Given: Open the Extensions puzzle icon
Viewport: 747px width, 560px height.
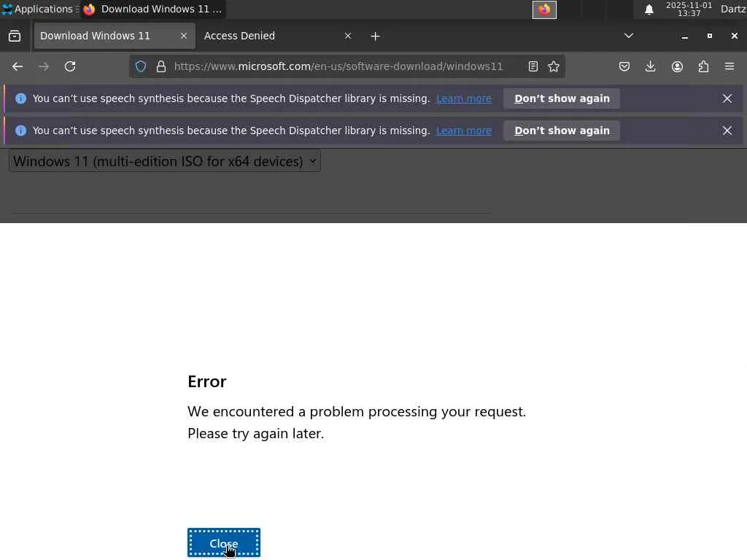Looking at the screenshot, I should pyautogui.click(x=703, y=66).
